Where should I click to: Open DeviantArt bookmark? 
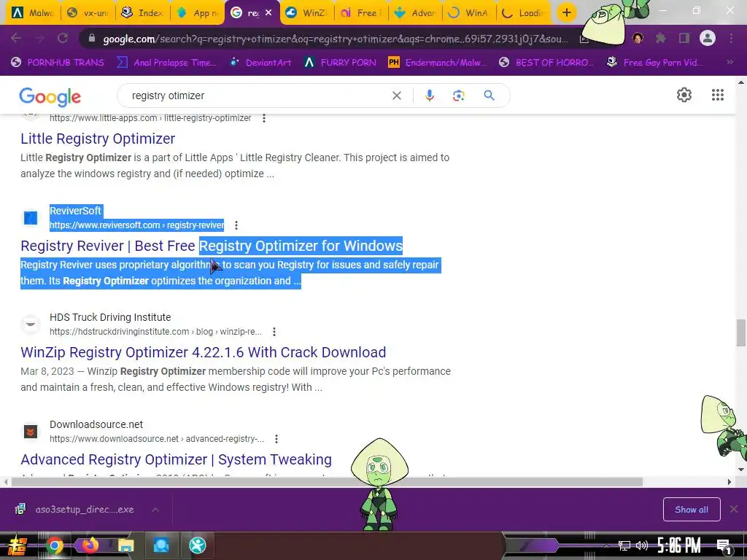pyautogui.click(x=260, y=62)
